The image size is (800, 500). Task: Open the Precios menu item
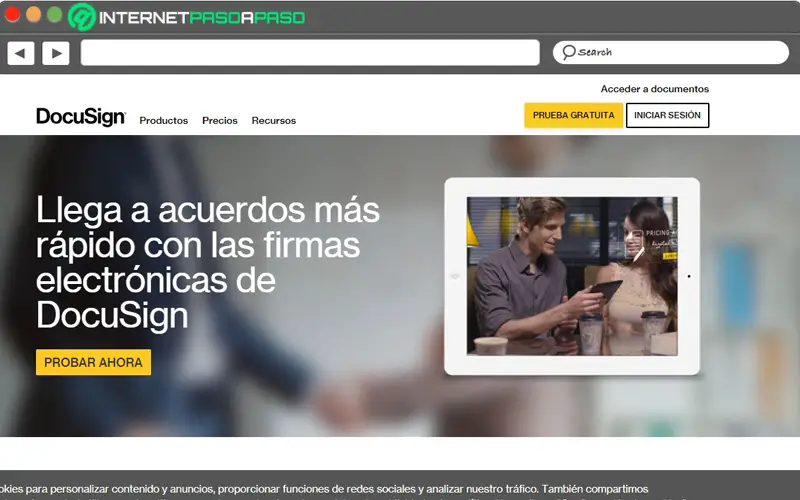pyautogui.click(x=220, y=121)
